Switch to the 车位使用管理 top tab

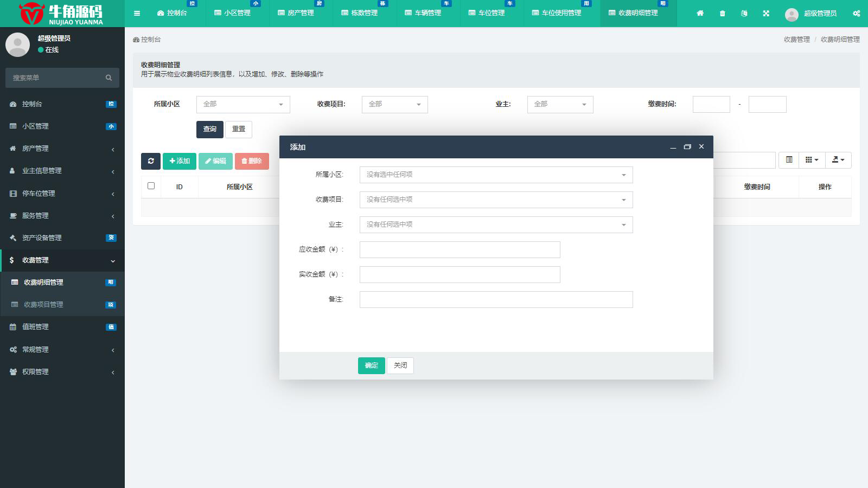(561, 14)
